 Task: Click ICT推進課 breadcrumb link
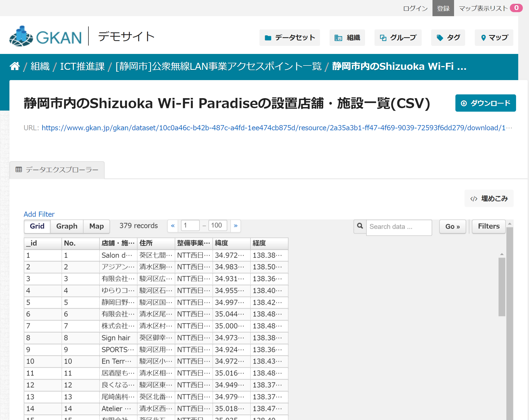click(83, 66)
